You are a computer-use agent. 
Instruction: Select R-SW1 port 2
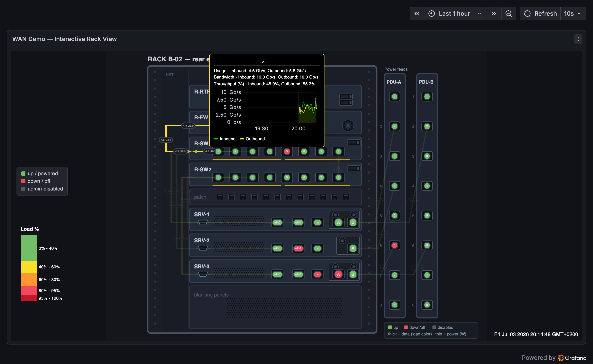click(x=235, y=152)
